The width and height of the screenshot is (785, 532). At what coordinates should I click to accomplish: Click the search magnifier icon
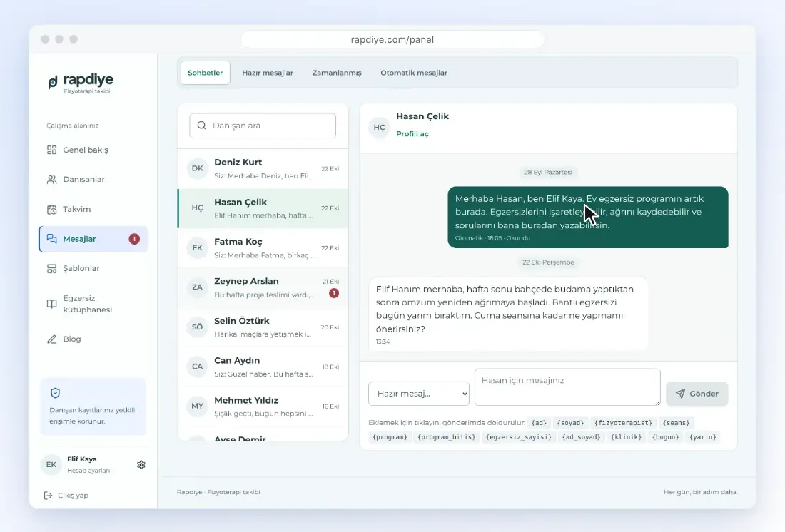tap(202, 126)
